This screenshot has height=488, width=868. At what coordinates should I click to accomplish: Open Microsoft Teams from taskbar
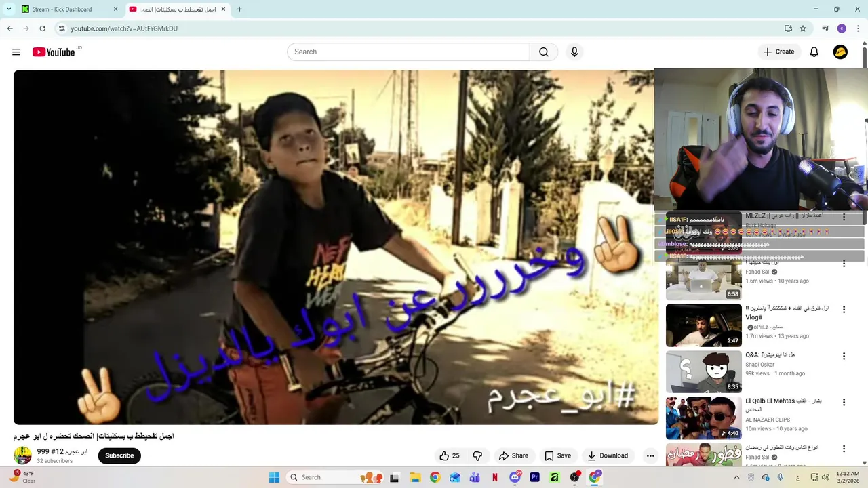[475, 477]
